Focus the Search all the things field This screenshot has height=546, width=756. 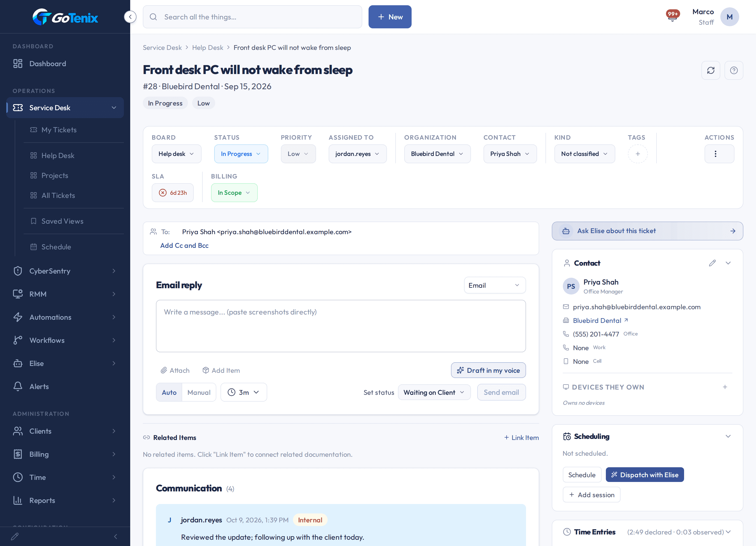[252, 17]
